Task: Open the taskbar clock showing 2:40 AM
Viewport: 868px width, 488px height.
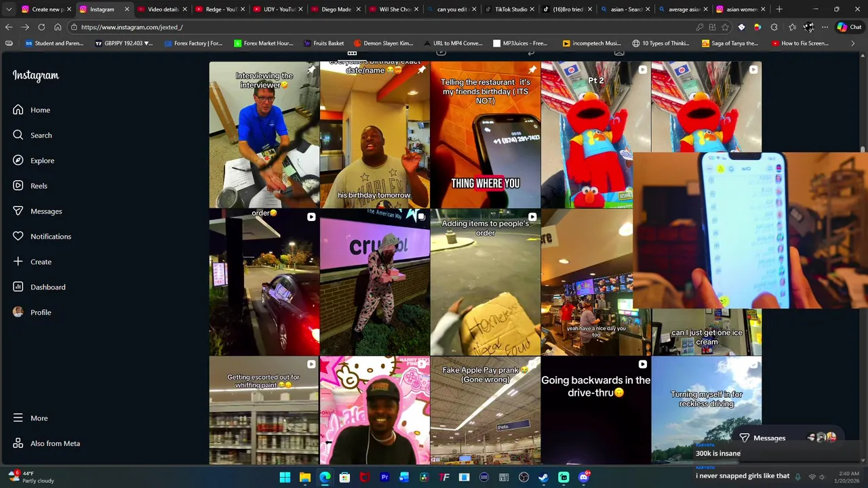Action: (x=848, y=477)
